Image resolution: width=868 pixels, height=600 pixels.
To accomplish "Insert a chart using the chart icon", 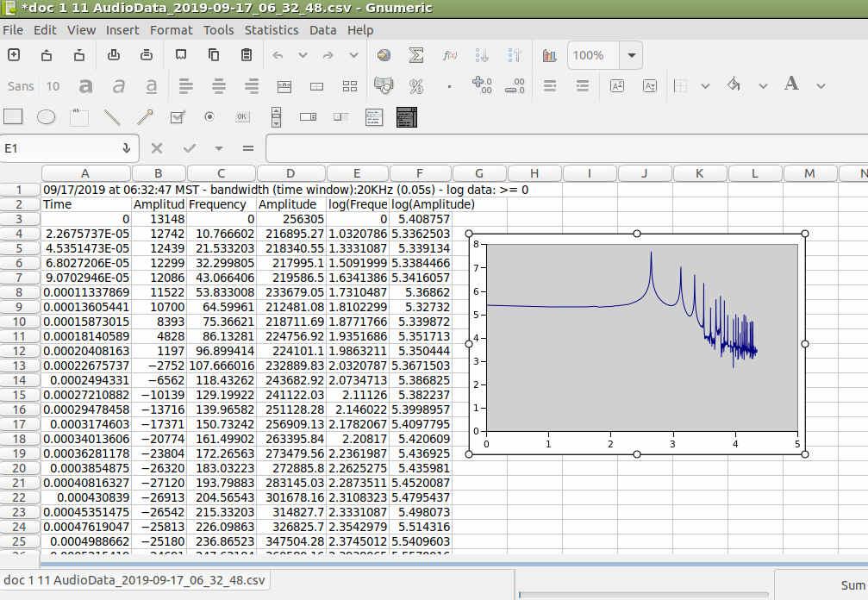I will pyautogui.click(x=549, y=55).
